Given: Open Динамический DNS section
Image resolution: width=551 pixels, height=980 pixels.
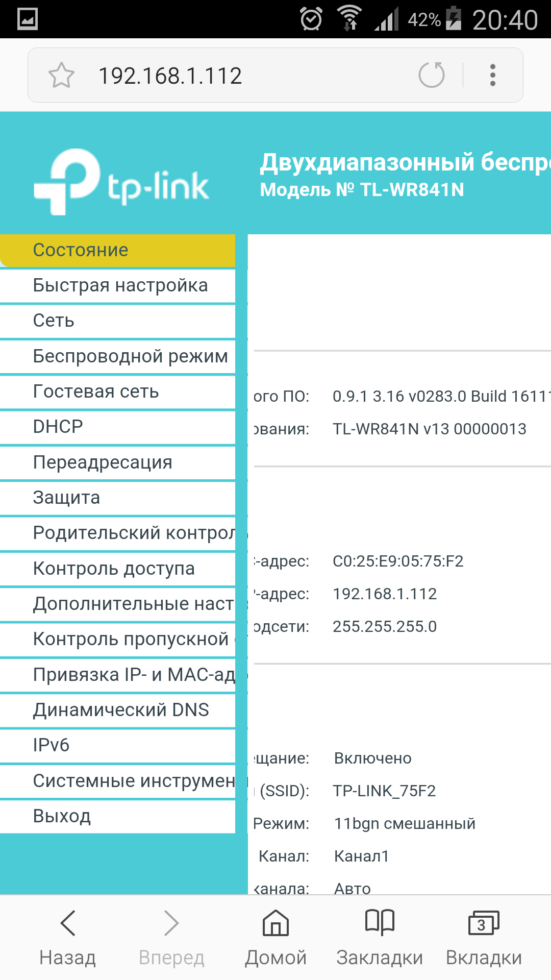Looking at the screenshot, I should coord(117,710).
